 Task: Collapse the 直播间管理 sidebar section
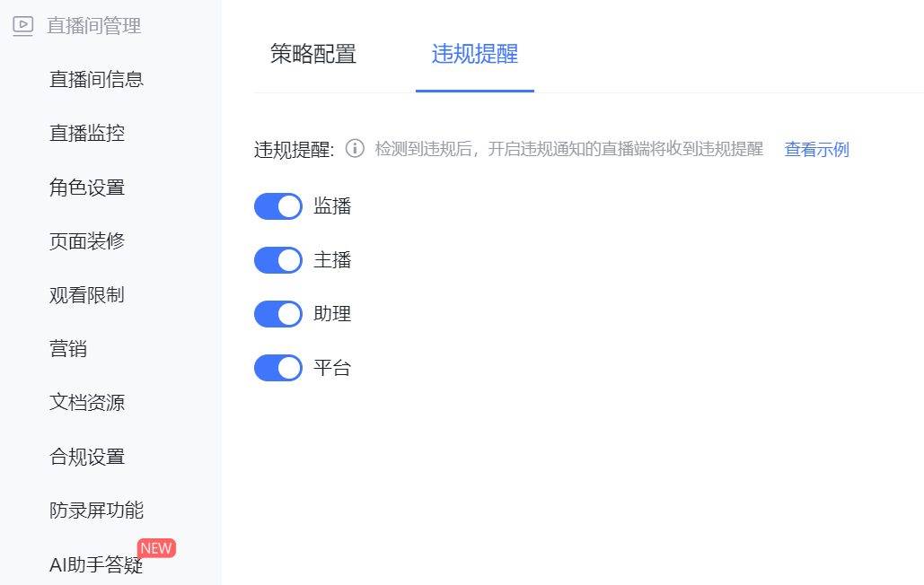click(x=93, y=26)
